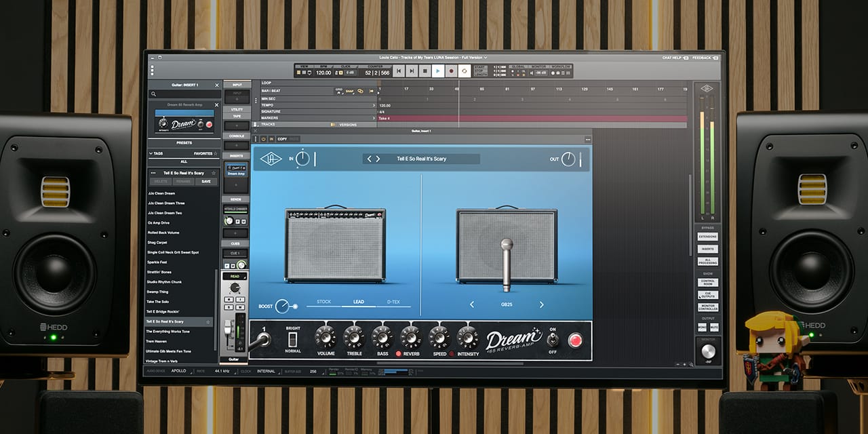Flip the amp ON/OFF power switch
This screenshot has height=434, width=868.
point(553,340)
